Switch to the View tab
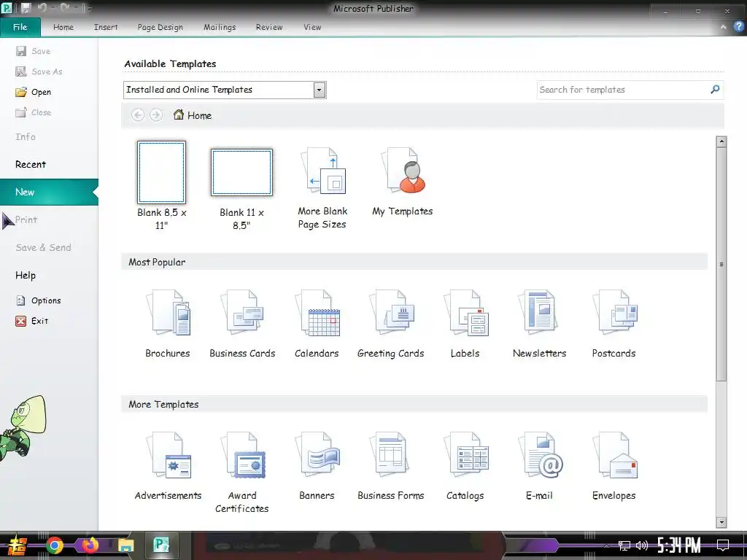The width and height of the screenshot is (747, 560). 312,27
